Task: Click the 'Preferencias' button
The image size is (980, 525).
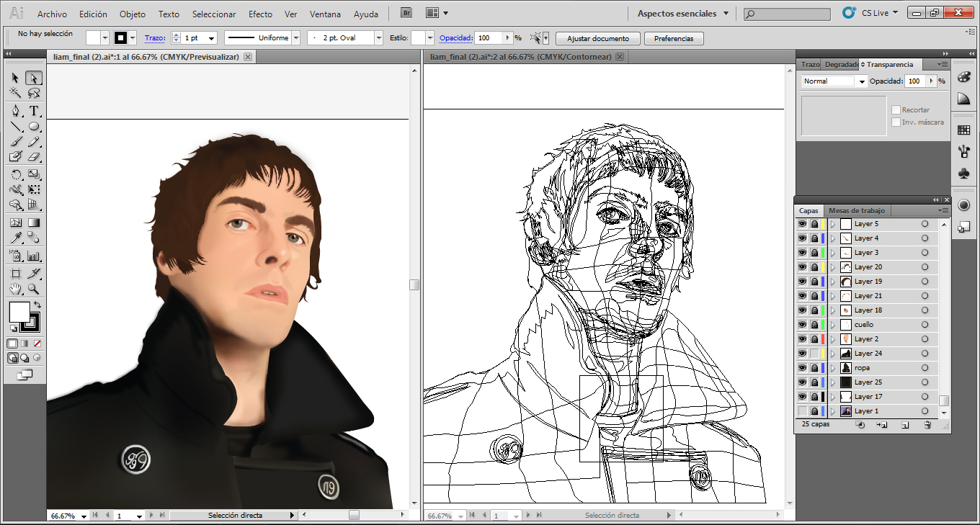Action: click(x=674, y=38)
